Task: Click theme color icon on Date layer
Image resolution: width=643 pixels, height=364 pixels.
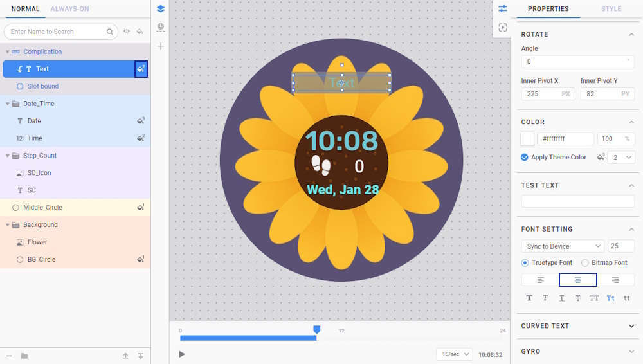Action: (x=141, y=121)
